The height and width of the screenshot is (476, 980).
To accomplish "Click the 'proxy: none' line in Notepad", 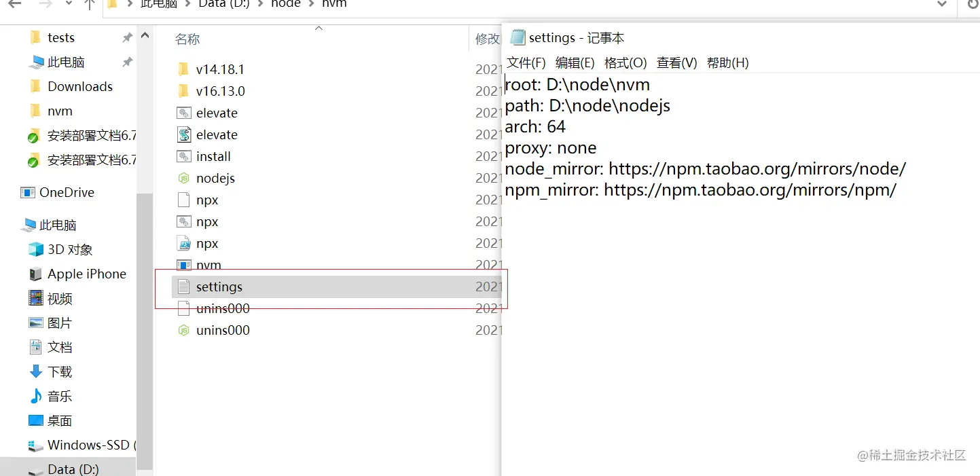I will pyautogui.click(x=551, y=148).
